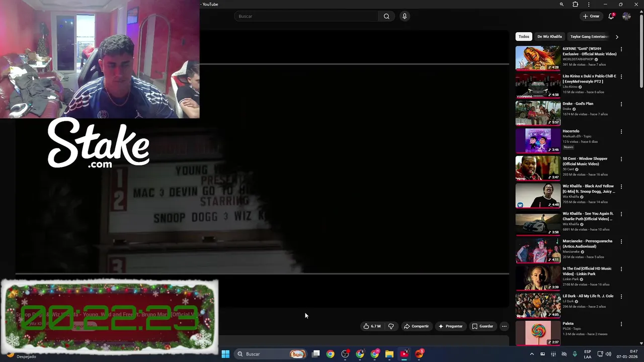Open the account avatar menu
This screenshot has height=362, width=644.
click(626, 16)
